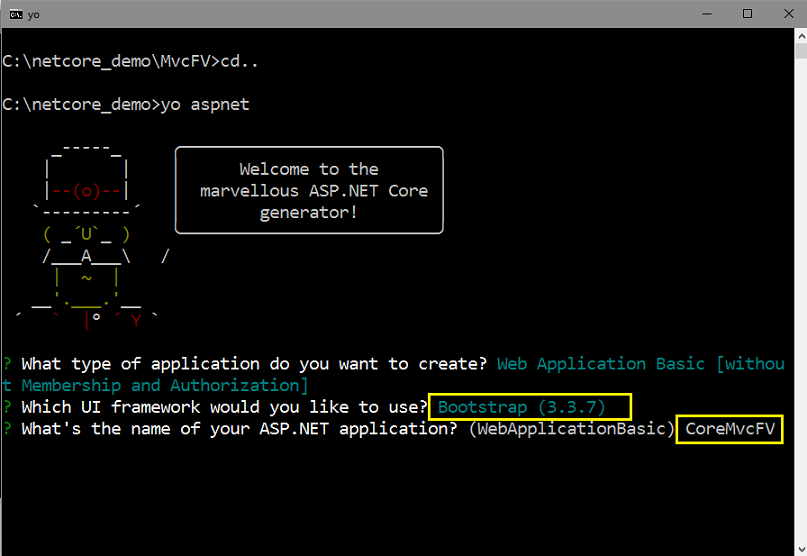Click the scrollbar down arrow
The image size is (807, 556).
click(801, 549)
